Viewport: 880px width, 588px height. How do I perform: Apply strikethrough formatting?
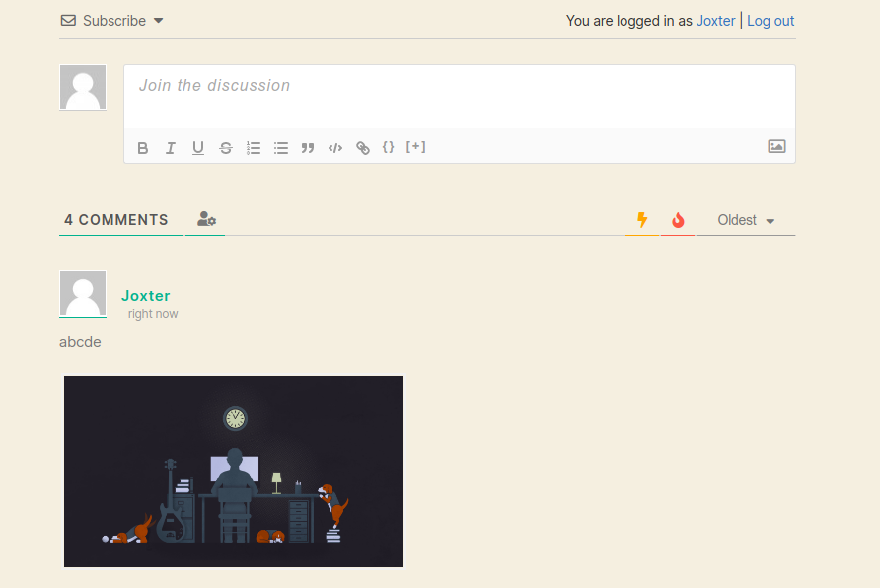(226, 148)
